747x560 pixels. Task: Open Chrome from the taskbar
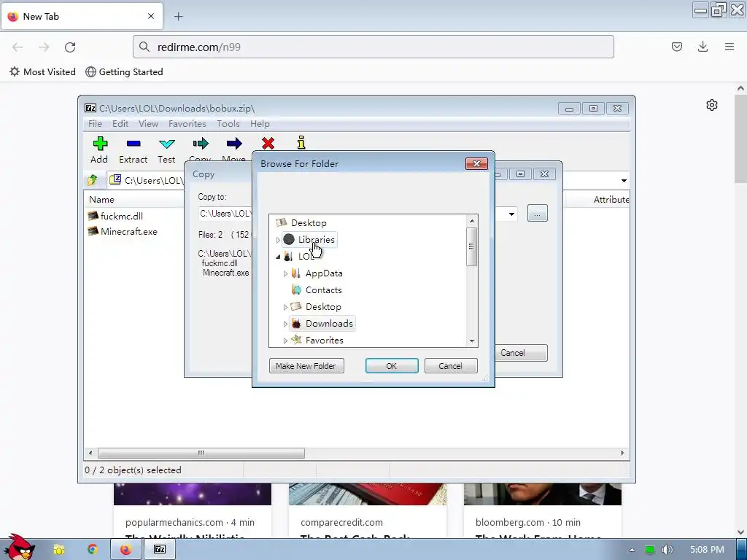tap(92, 550)
